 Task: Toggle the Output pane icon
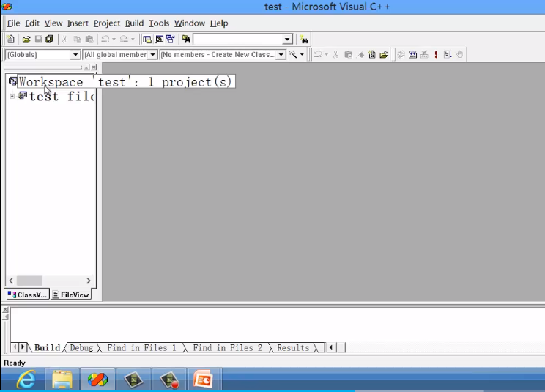click(159, 40)
